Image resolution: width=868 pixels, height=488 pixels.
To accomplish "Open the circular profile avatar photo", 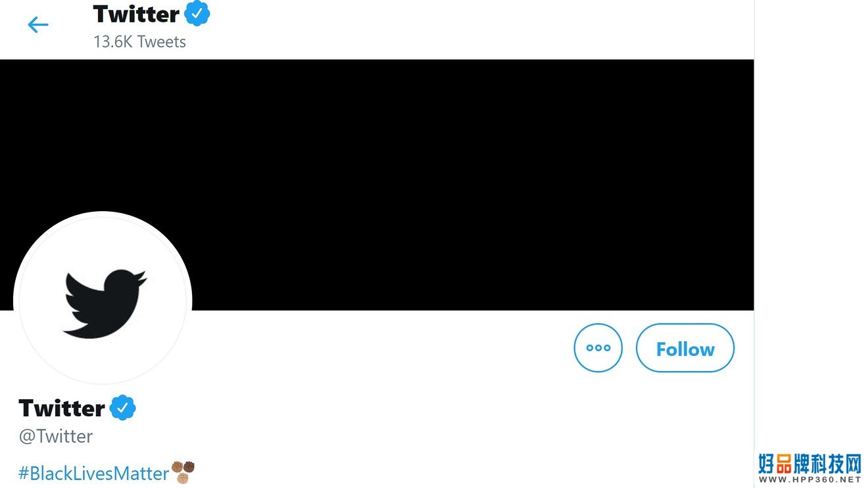I will pos(103,300).
